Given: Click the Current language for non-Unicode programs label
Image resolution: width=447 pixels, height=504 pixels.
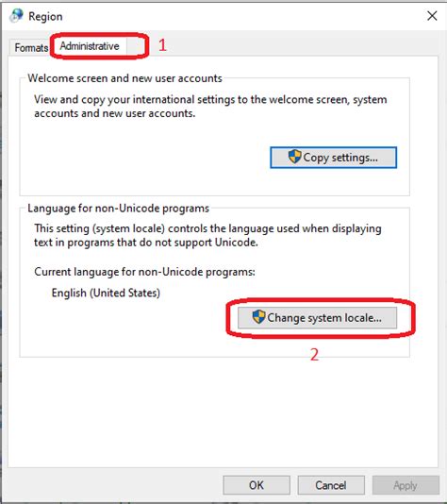Looking at the screenshot, I should 144,272.
